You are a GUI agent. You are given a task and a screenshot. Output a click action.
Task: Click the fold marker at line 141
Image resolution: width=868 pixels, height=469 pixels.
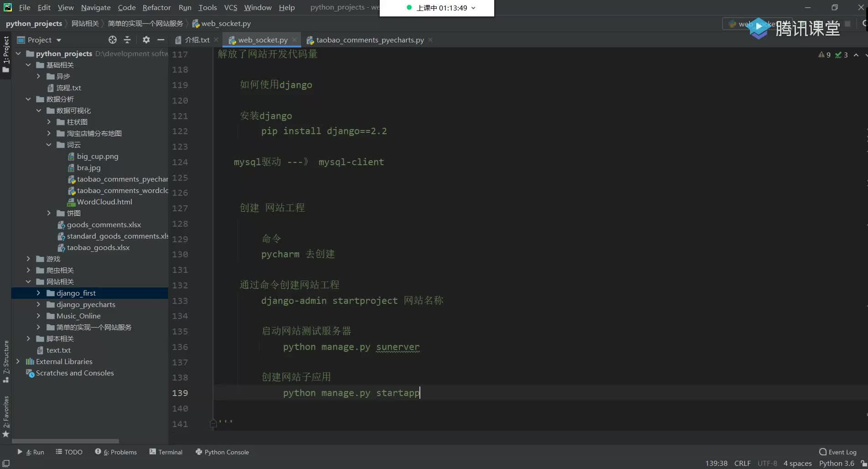tap(213, 424)
